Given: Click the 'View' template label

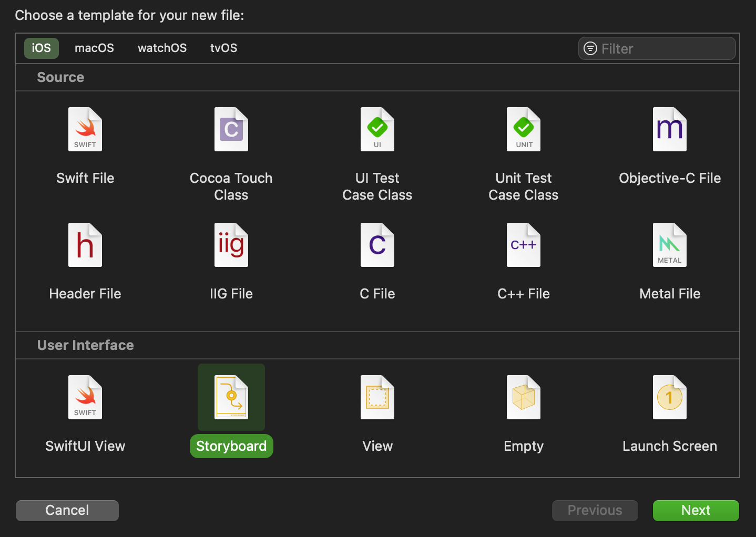Looking at the screenshot, I should (377, 446).
